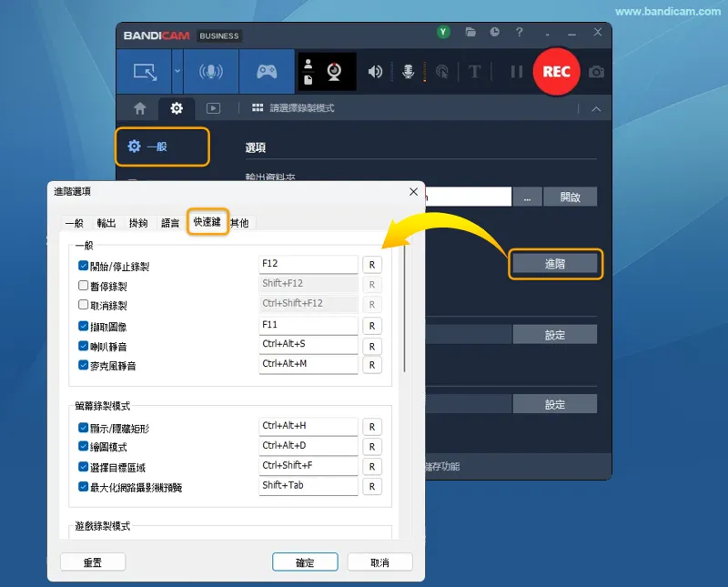Screen dimensions: 728x587
Task: Click the lower 設定 button
Action: [555, 404]
